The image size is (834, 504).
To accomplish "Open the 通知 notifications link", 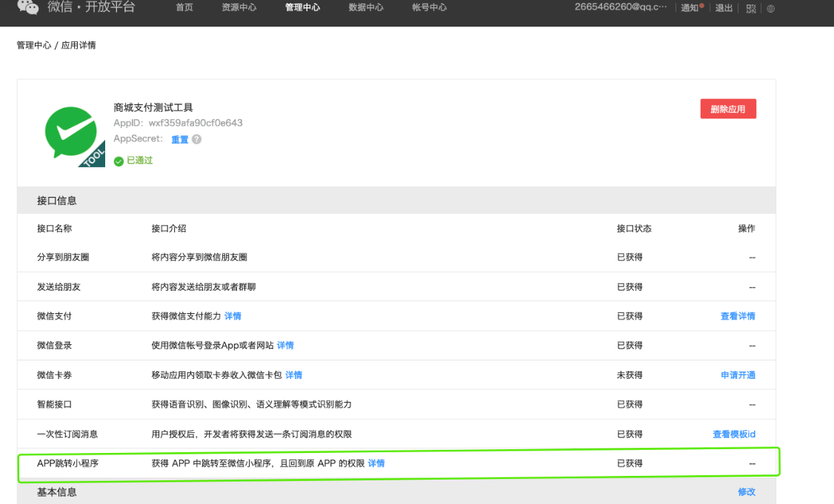I will pos(690,8).
